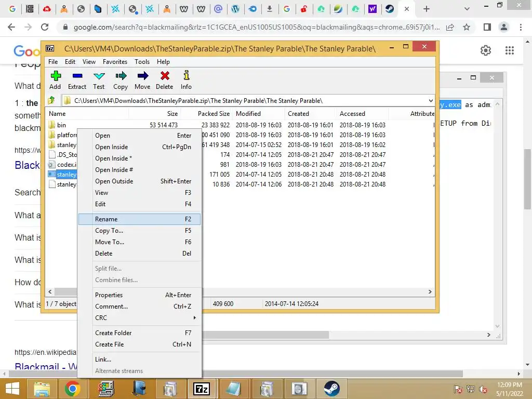The width and height of the screenshot is (532, 399).
Task: Open the Favorites menu
Action: click(115, 62)
